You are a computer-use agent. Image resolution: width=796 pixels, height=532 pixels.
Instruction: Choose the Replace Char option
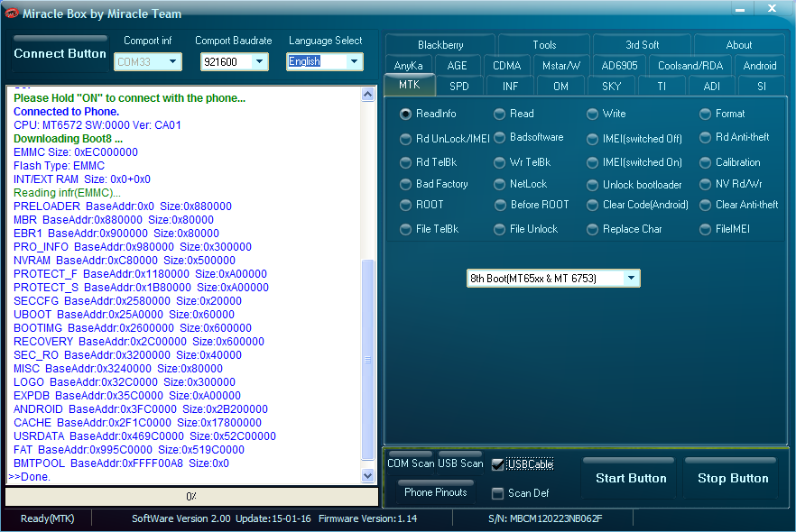[x=592, y=229]
